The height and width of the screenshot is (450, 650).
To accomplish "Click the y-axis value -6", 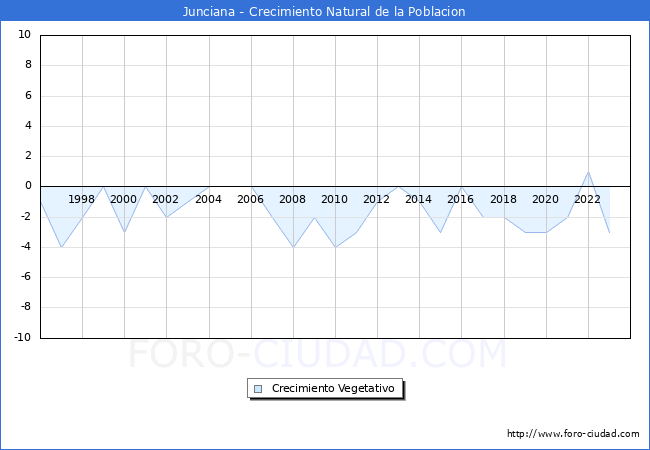I will (26, 277).
